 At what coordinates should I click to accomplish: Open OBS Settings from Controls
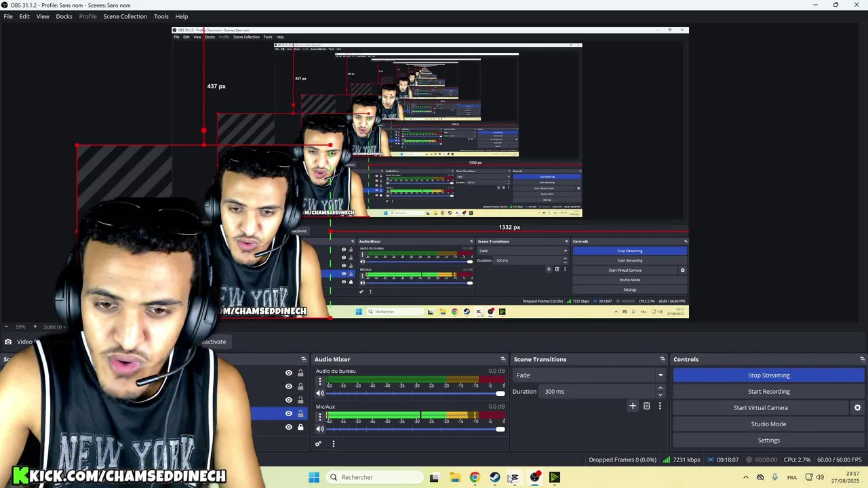(x=768, y=441)
